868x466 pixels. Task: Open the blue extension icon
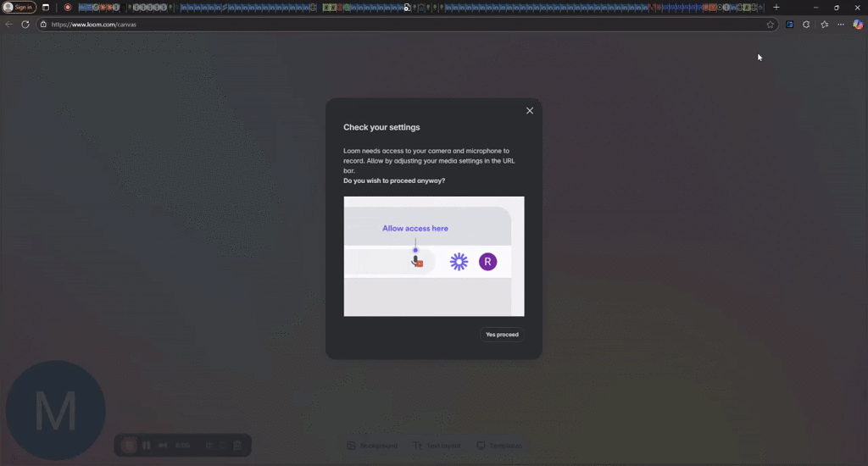[x=789, y=25]
